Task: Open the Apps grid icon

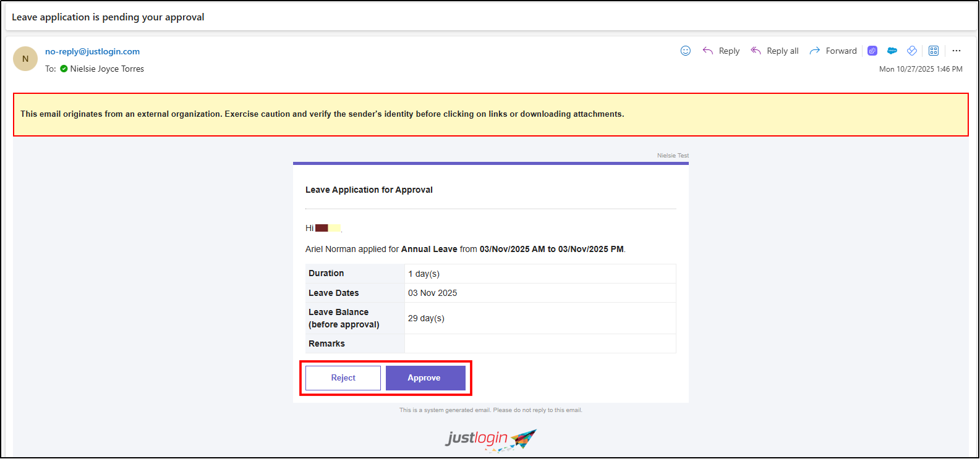Action: tap(934, 51)
